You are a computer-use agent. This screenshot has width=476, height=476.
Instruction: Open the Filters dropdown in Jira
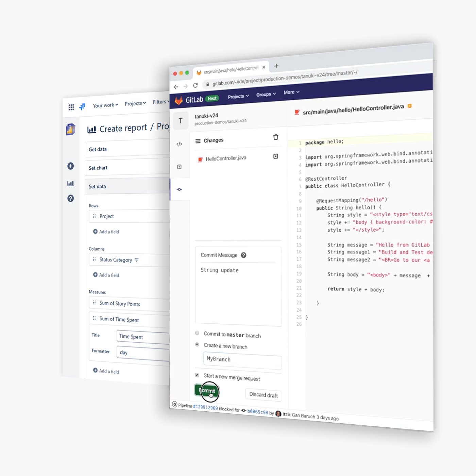[161, 102]
